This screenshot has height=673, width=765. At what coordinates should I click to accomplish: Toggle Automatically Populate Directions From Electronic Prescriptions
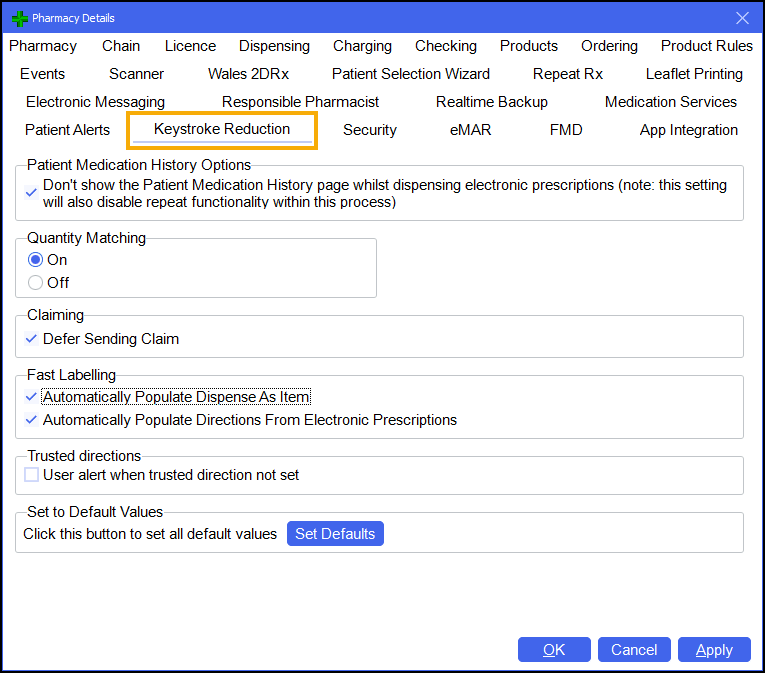click(x=32, y=420)
